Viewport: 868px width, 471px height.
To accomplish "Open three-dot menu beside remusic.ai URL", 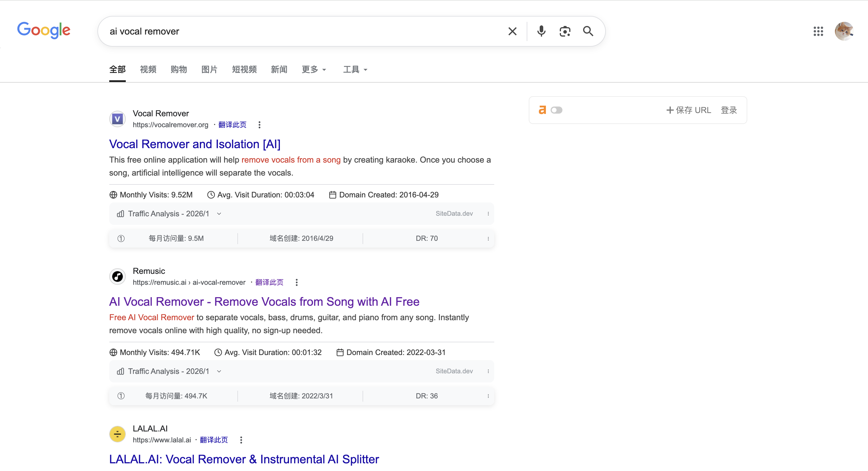I will 296,283.
